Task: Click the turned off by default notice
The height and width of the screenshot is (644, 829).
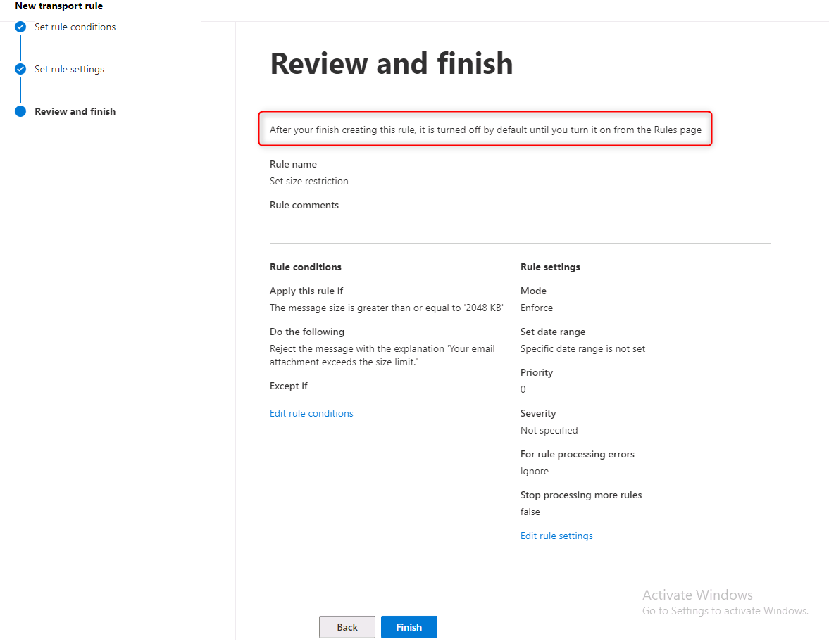Action: (485, 130)
